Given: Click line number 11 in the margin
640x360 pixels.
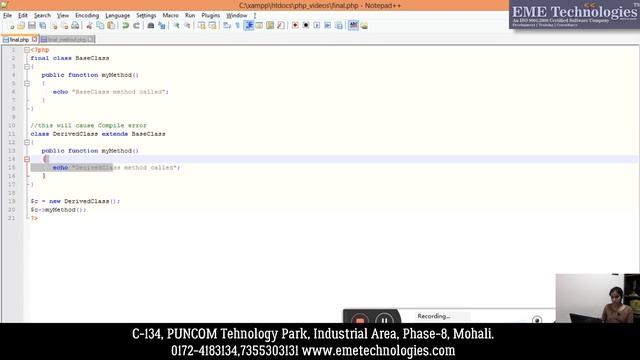Looking at the screenshot, I should tap(12, 134).
